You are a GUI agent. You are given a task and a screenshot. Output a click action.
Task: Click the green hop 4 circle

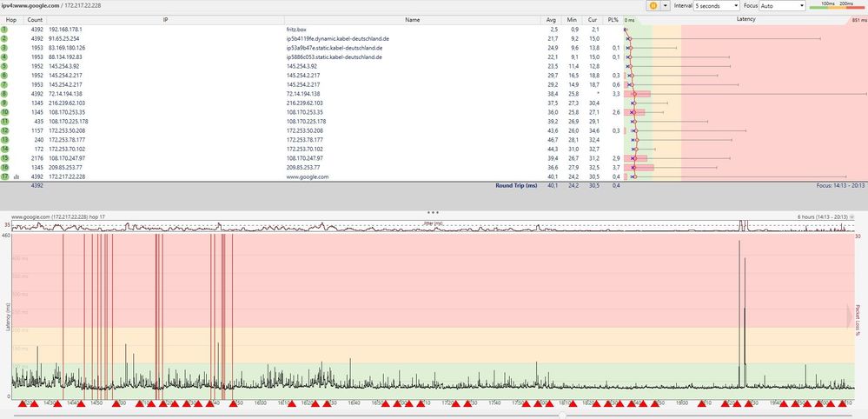pyautogui.click(x=4, y=57)
